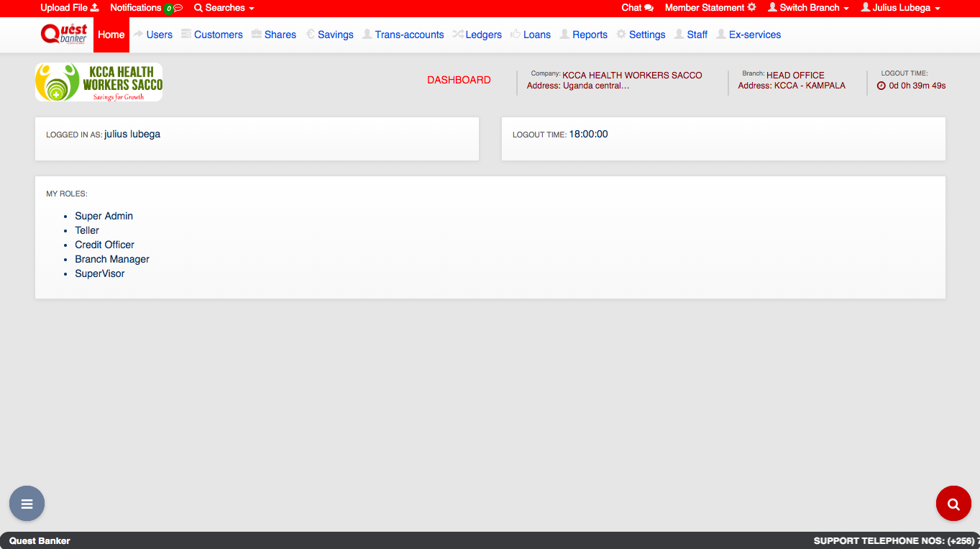The image size is (980, 549).
Task: Click the red floating search button
Action: click(953, 504)
